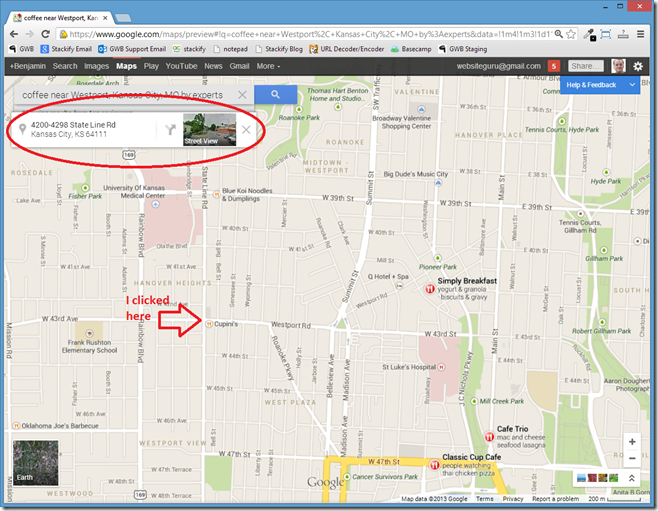
Task: Open Stackify Email bookmark
Action: pos(66,49)
